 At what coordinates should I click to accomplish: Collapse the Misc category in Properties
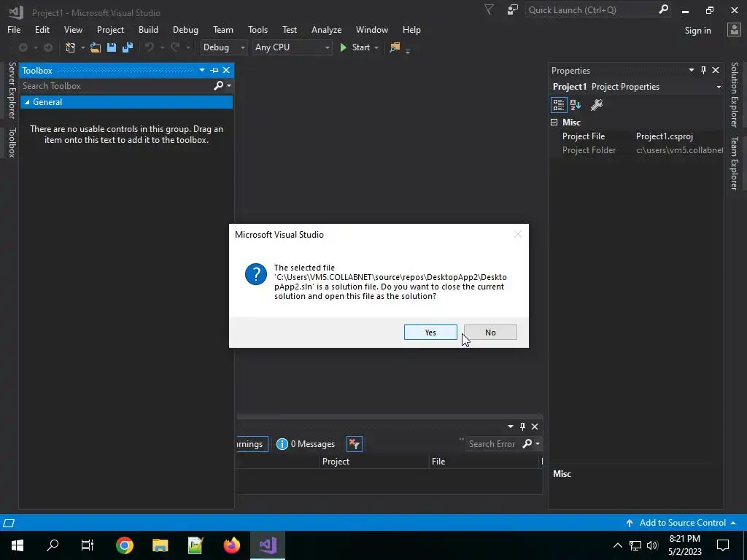point(554,122)
